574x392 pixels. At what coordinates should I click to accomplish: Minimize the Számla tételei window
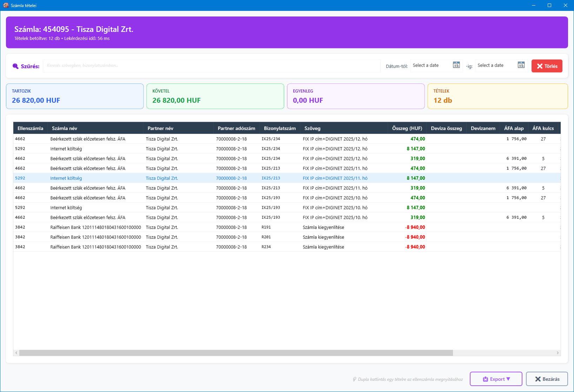[533, 5]
